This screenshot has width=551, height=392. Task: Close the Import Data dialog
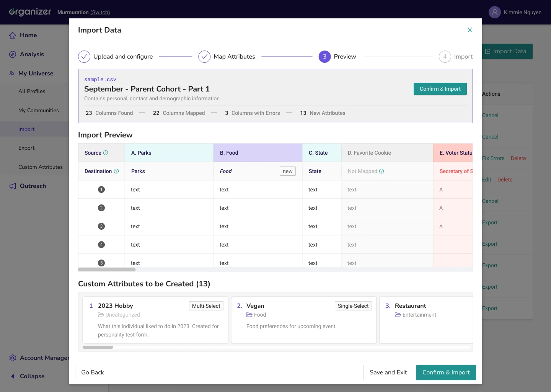click(470, 30)
